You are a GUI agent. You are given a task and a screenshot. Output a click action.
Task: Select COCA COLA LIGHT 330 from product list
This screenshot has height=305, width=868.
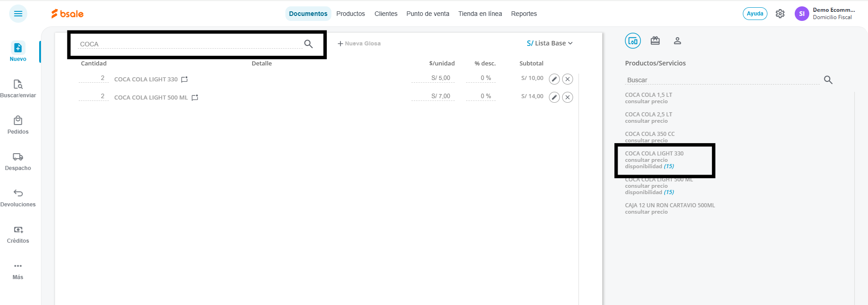(654, 154)
